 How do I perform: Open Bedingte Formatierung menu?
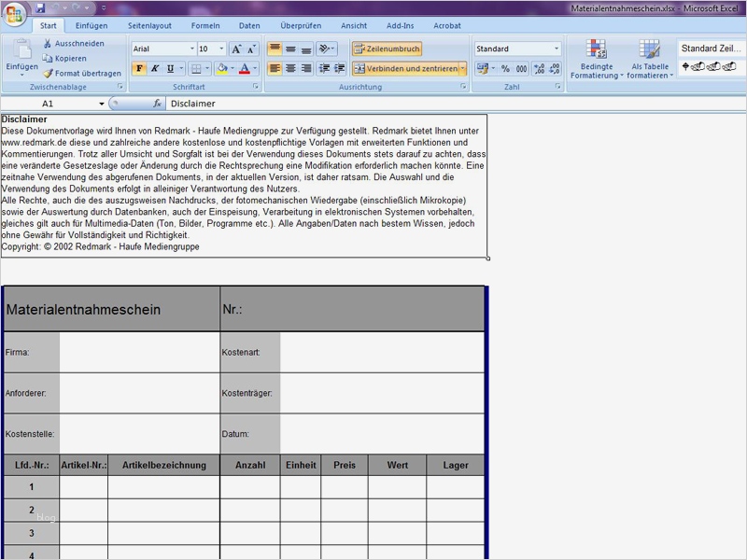(x=597, y=59)
